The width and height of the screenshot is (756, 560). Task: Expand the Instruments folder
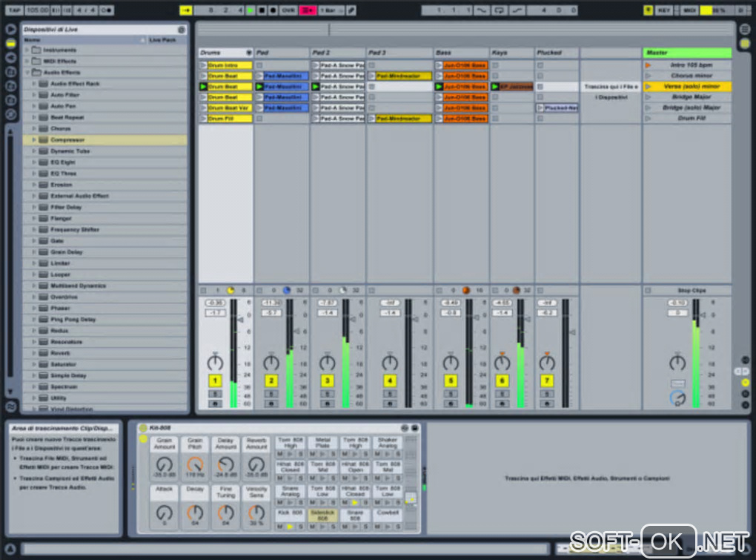(27, 50)
